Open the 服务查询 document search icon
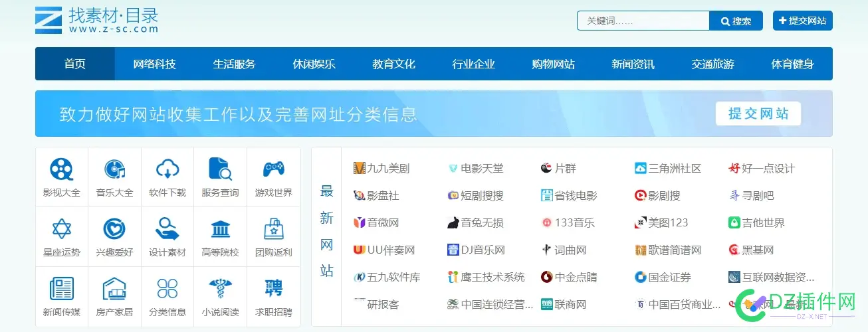Screen dimensions: 868x332 coord(220,169)
